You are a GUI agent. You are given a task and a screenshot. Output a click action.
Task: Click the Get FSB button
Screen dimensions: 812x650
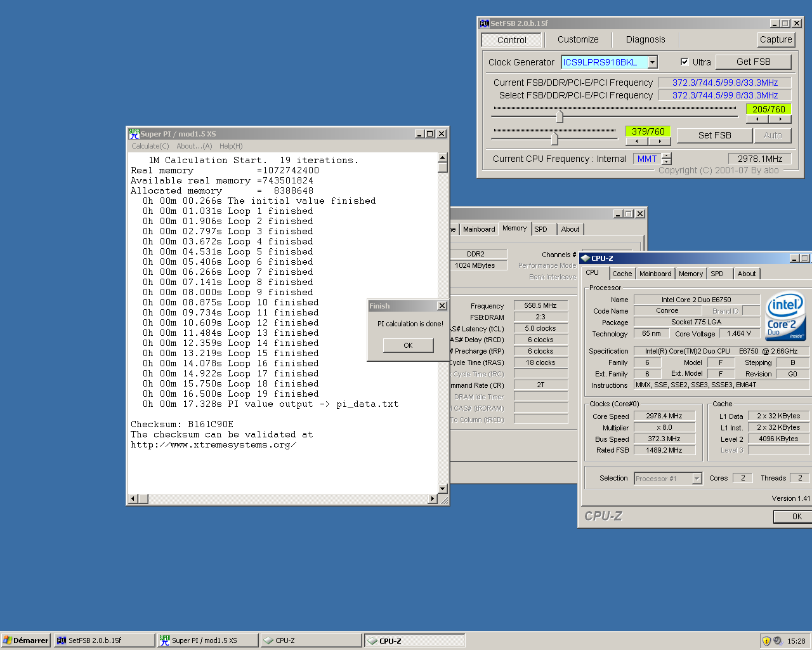[754, 62]
